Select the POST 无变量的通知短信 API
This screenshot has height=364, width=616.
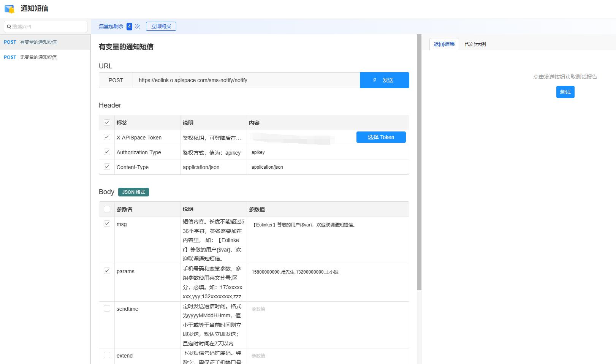tap(38, 57)
